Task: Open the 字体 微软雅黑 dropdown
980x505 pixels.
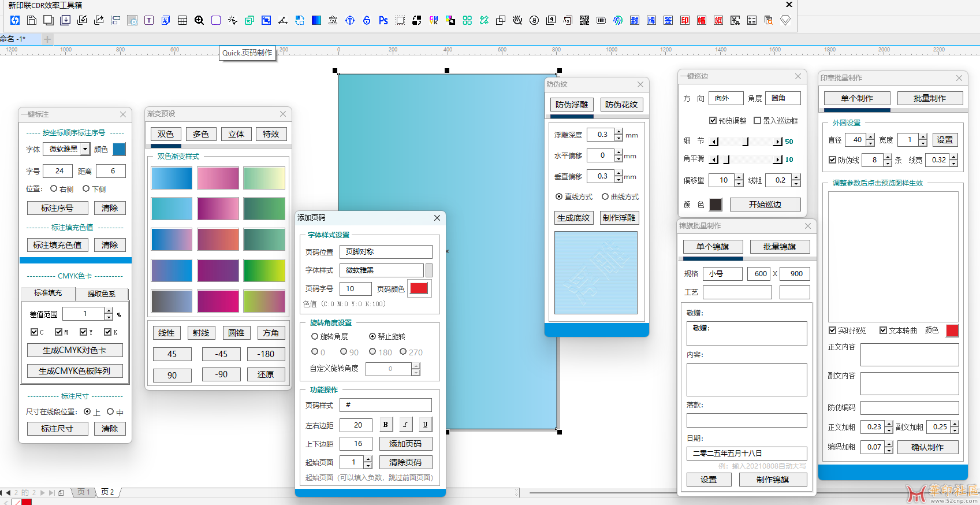Action: point(85,149)
